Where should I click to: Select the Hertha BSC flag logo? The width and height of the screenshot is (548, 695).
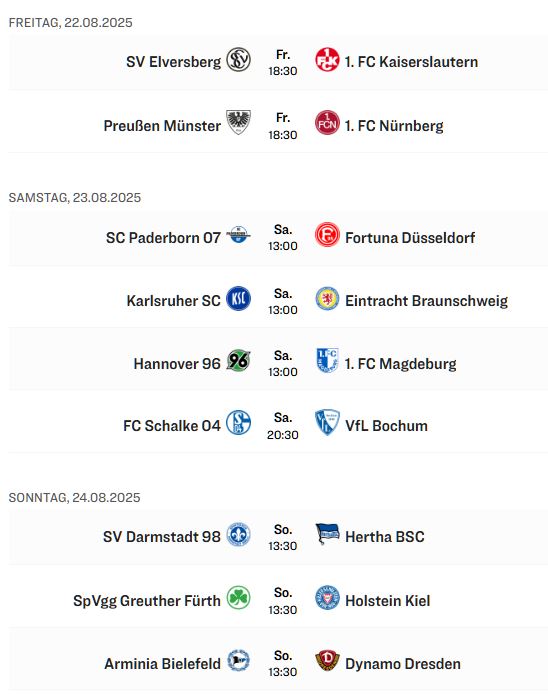327,534
